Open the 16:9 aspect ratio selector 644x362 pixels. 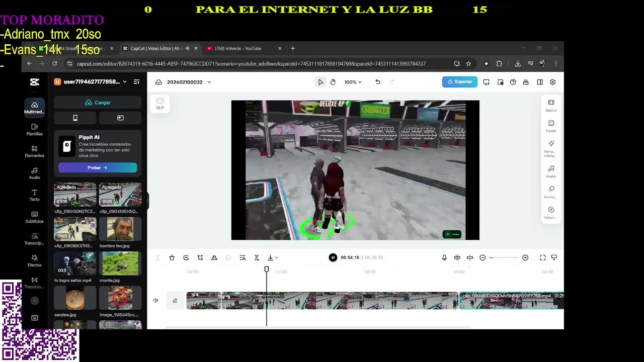[x=159, y=104]
